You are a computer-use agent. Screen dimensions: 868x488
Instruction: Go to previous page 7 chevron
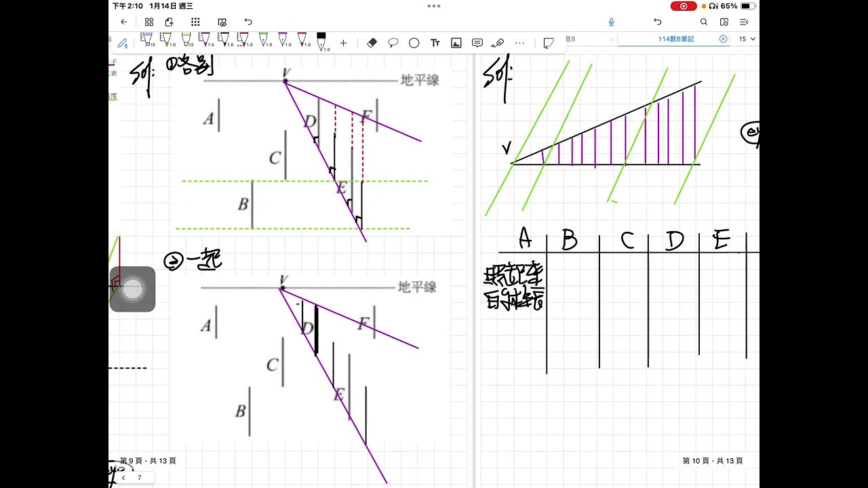click(x=123, y=478)
